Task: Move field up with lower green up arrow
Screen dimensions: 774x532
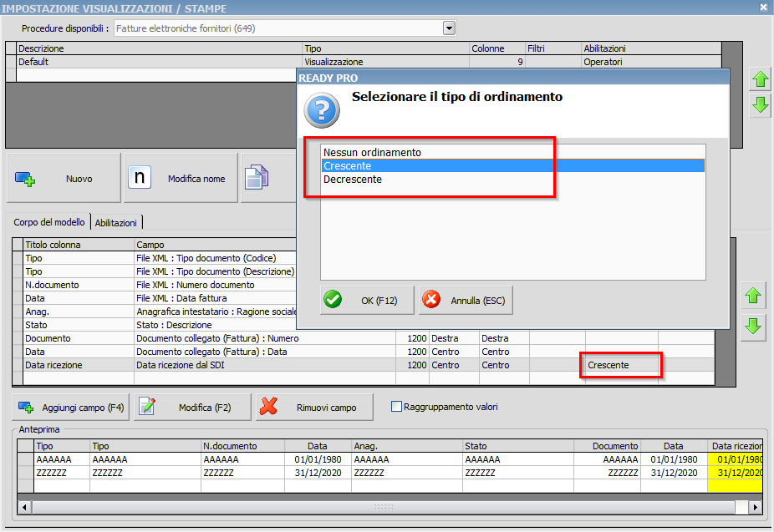Action: pos(753,296)
